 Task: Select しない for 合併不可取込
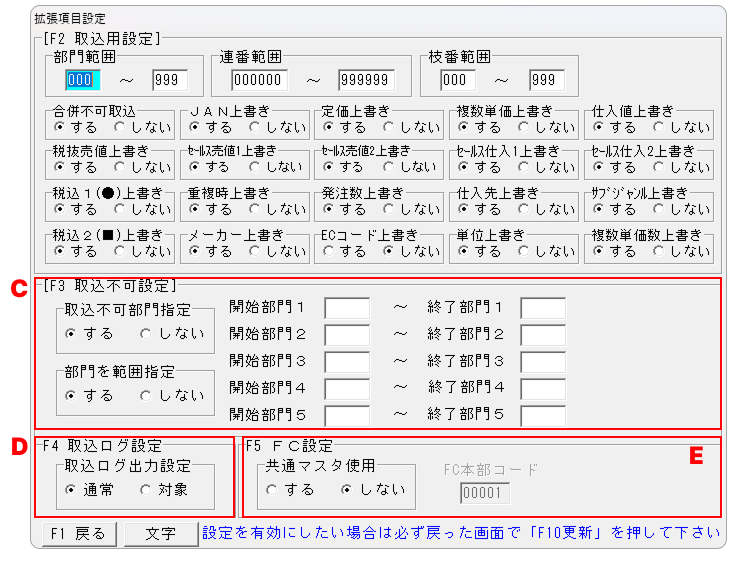(x=121, y=127)
